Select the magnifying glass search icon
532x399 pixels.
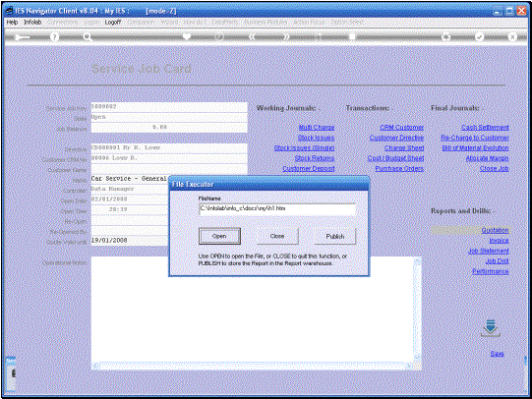[88, 36]
